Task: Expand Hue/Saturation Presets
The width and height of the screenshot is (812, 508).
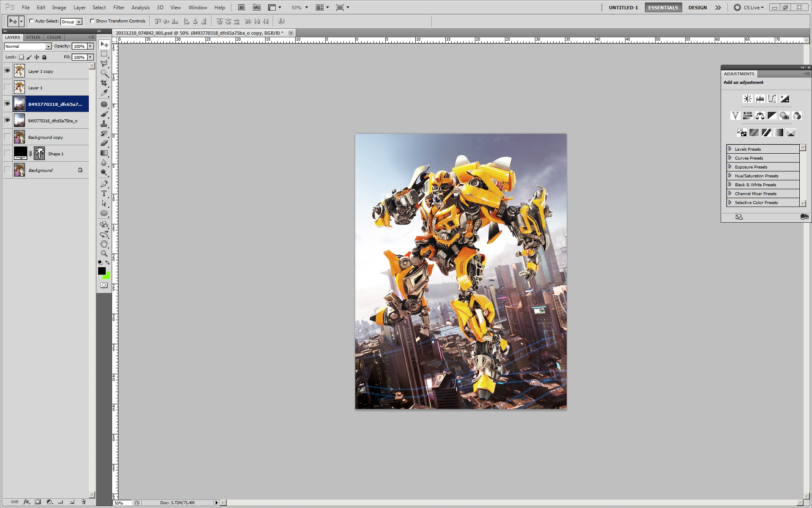Action: click(730, 176)
